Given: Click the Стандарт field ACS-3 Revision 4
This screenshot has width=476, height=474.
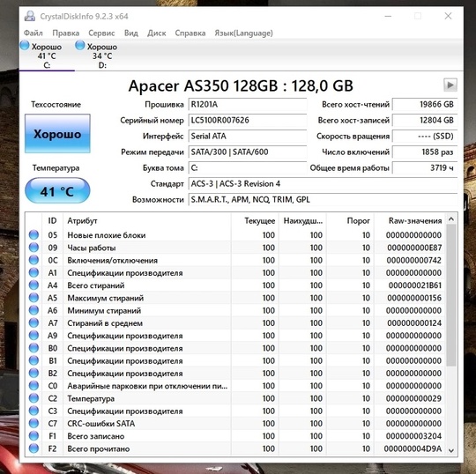Looking at the screenshot, I should (323, 183).
